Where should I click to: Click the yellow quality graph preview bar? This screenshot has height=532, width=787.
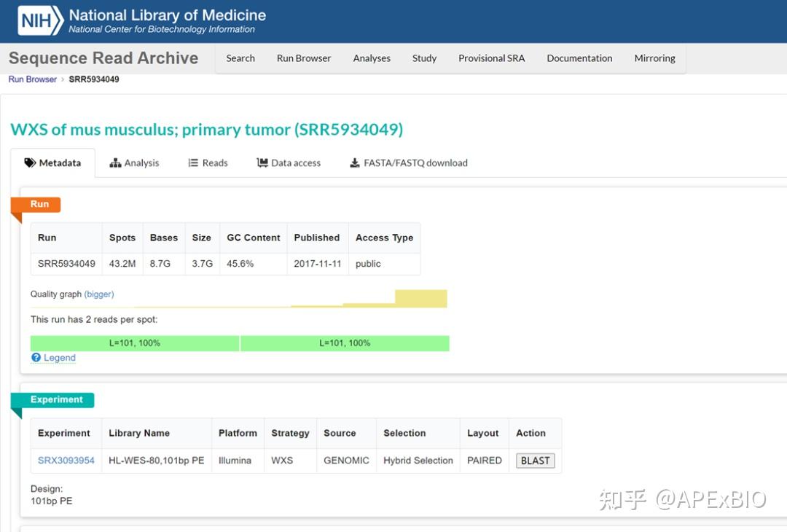pos(421,298)
